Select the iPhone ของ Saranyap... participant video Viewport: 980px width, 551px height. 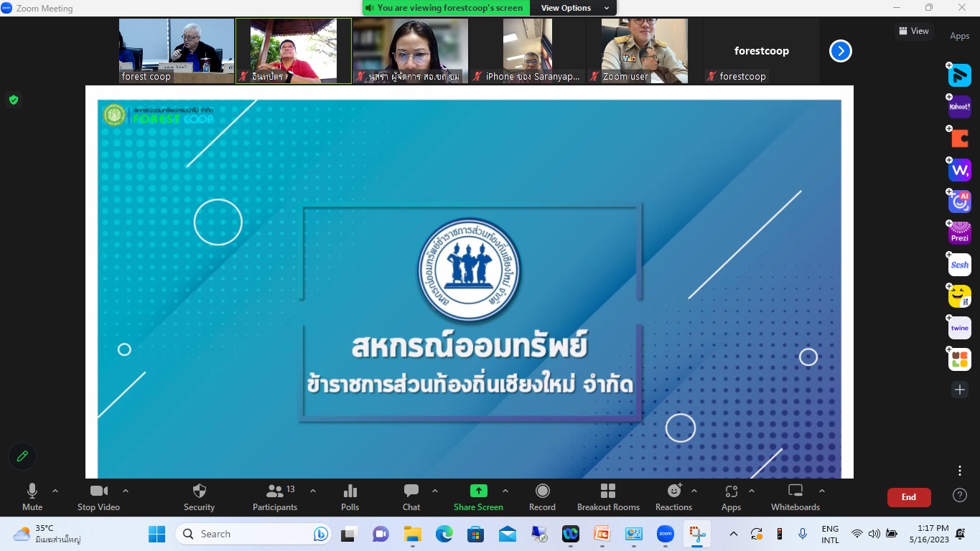pos(526,51)
